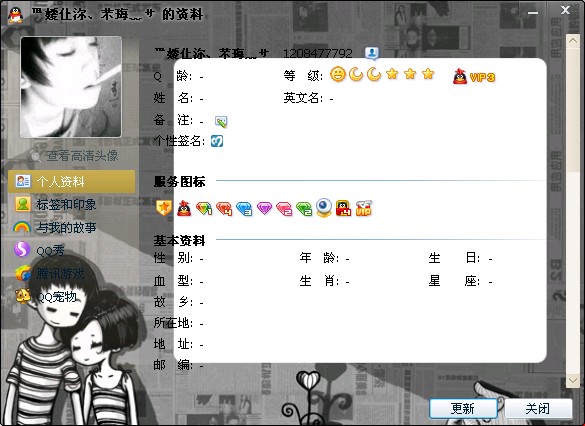585x426 pixels.
Task: Minimize the profile window
Action: [533, 12]
